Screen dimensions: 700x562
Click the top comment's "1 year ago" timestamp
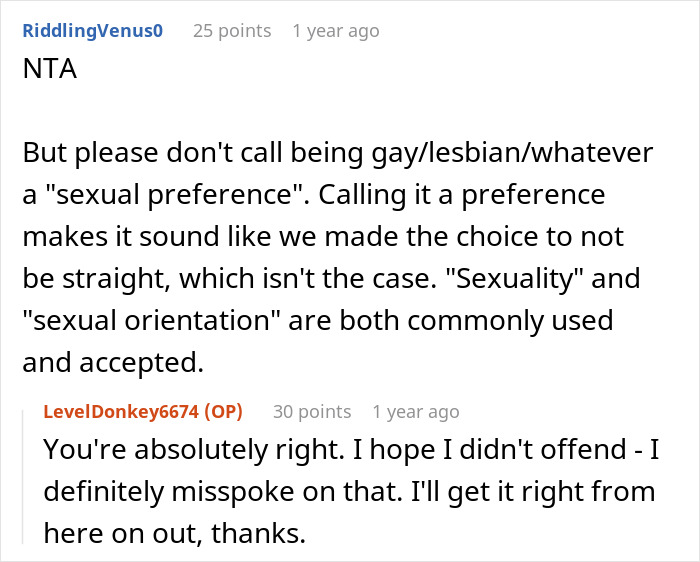tap(335, 31)
